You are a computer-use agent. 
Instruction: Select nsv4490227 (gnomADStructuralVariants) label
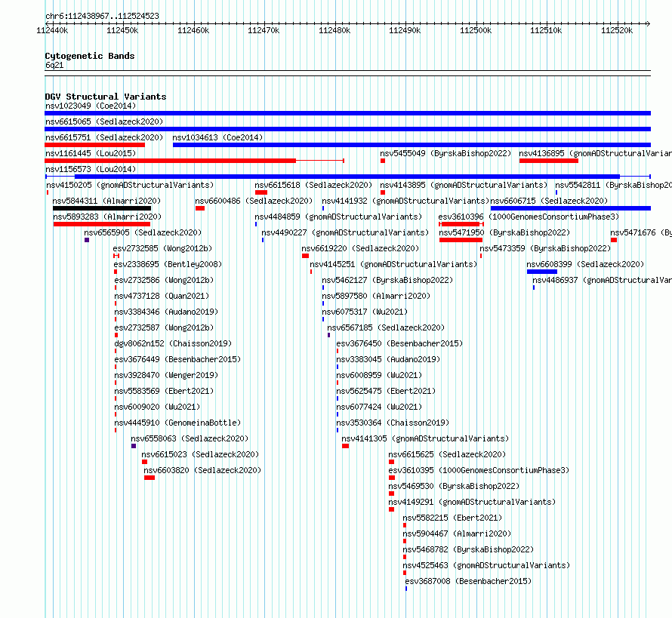[x=345, y=232]
